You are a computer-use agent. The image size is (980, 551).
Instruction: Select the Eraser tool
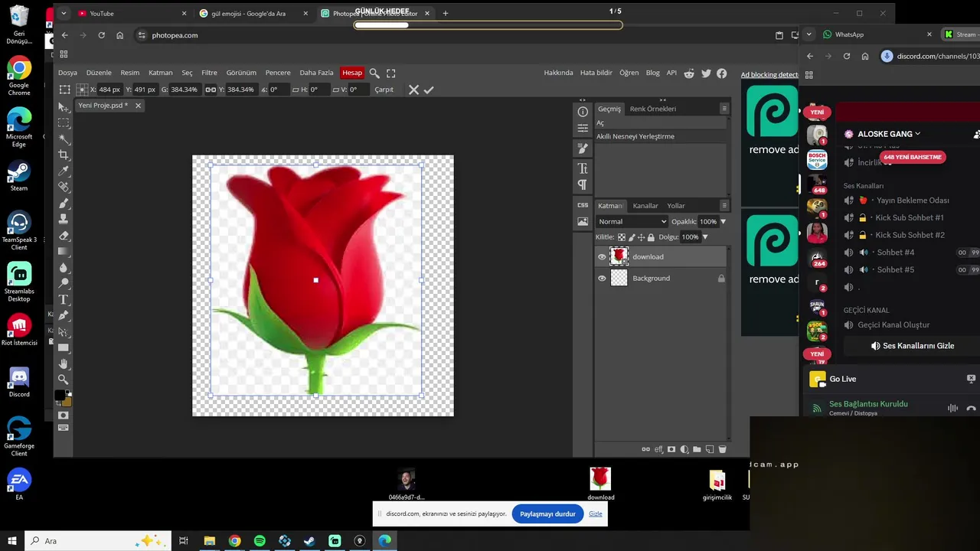point(64,236)
